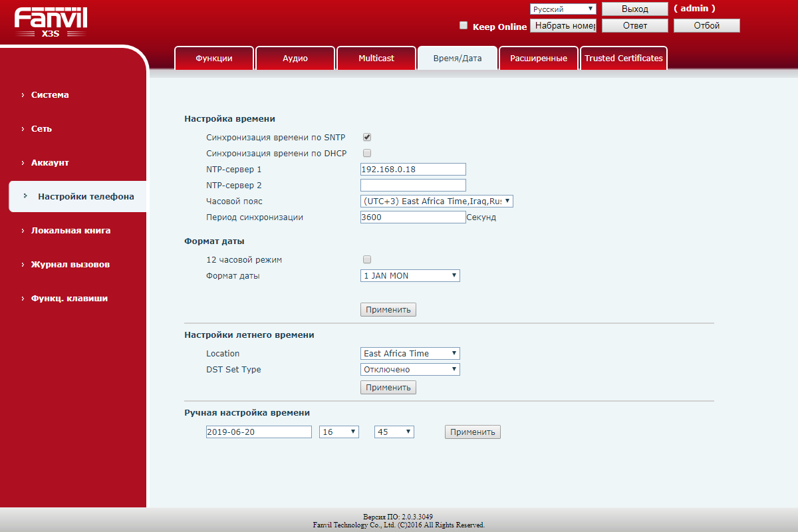
Task: Open the date format 1 JAN MON dropdown
Action: pos(410,275)
